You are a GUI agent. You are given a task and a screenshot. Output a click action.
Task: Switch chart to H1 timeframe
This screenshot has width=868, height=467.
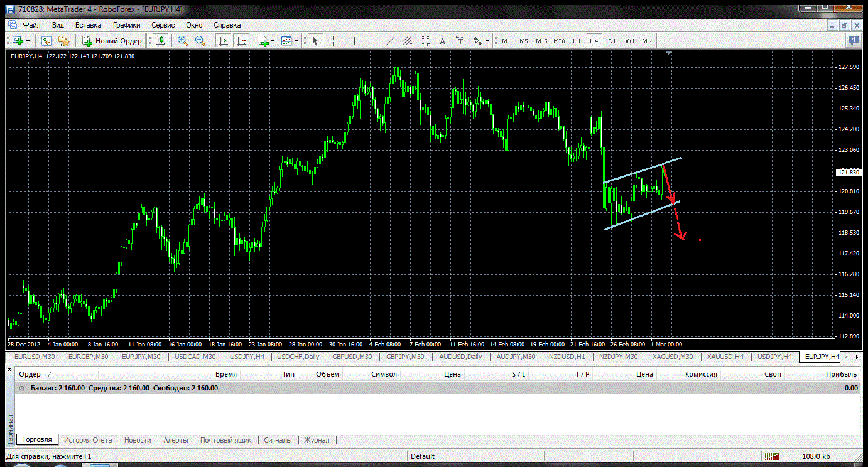(x=577, y=41)
